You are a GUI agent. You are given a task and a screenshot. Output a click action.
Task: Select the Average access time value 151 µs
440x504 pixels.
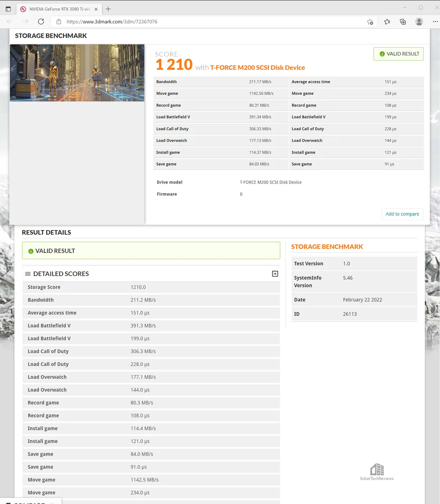pos(390,82)
